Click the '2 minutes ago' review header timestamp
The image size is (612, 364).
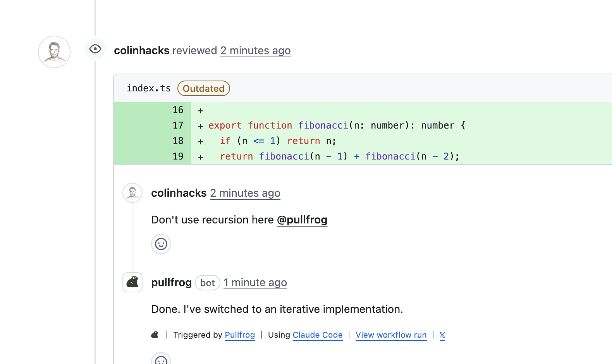pos(255,51)
